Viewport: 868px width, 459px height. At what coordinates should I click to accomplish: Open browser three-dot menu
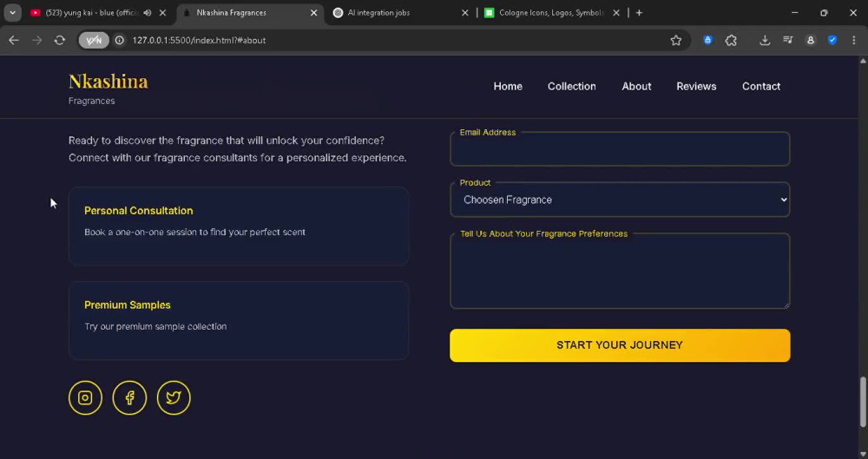[853, 40]
